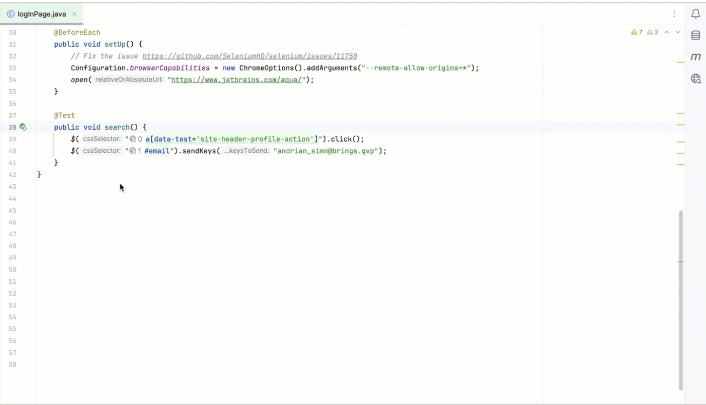Screen dimensions: 706x405
Task: Open the Maven tool window icon
Action: click(696, 57)
